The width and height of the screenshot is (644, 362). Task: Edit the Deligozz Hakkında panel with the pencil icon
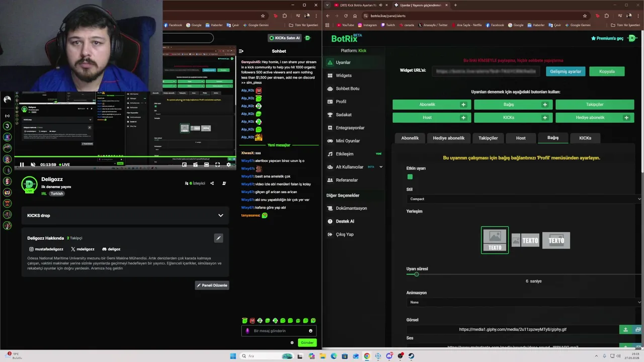click(x=218, y=238)
